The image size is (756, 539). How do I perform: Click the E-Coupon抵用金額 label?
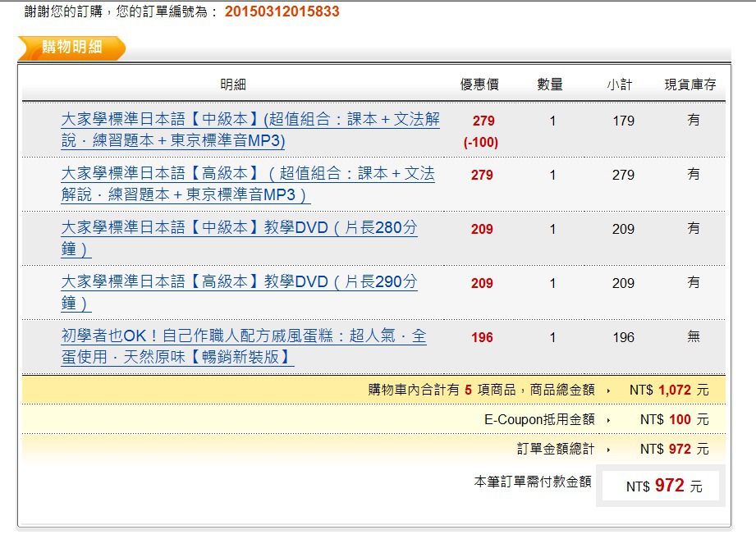(x=539, y=419)
